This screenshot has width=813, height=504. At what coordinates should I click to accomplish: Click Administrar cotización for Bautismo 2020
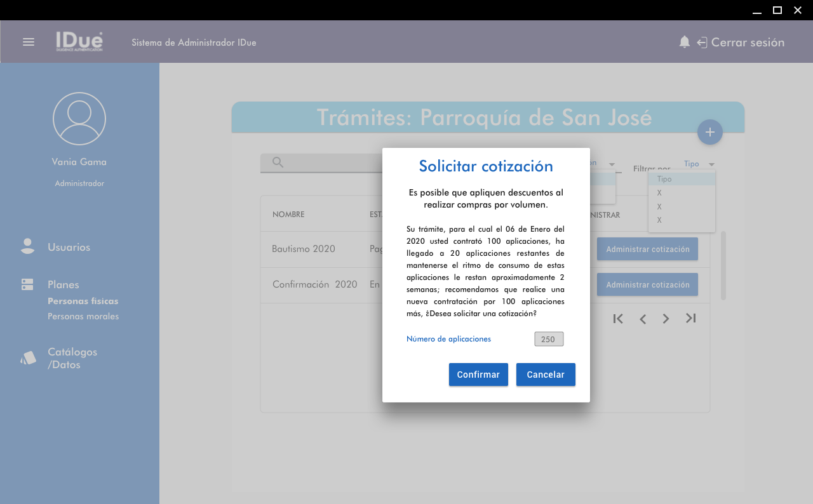point(647,249)
